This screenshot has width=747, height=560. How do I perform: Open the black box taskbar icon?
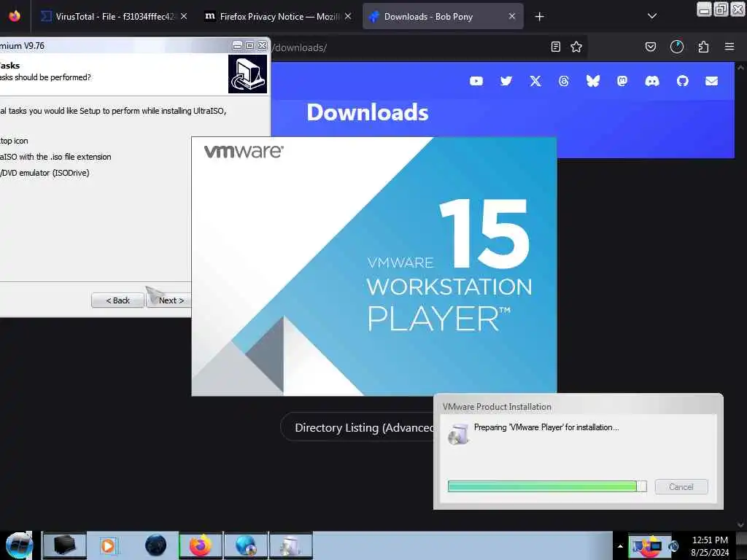[64, 545]
